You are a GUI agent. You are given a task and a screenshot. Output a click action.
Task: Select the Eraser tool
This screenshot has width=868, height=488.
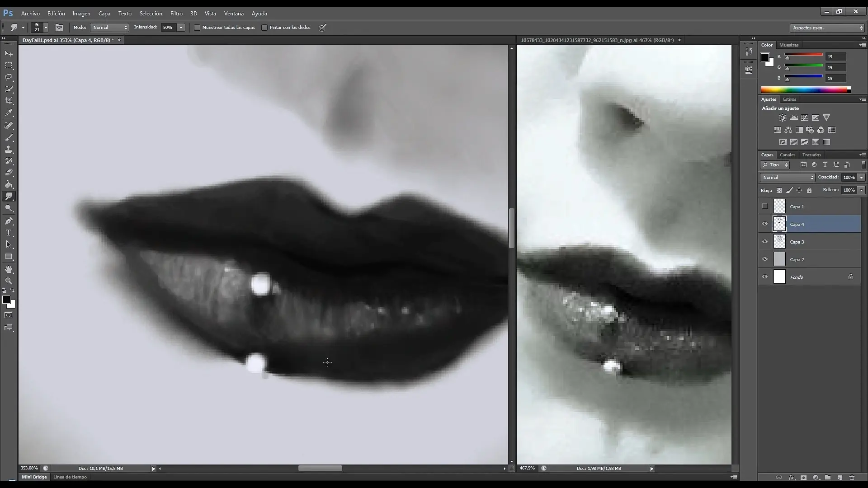9,173
